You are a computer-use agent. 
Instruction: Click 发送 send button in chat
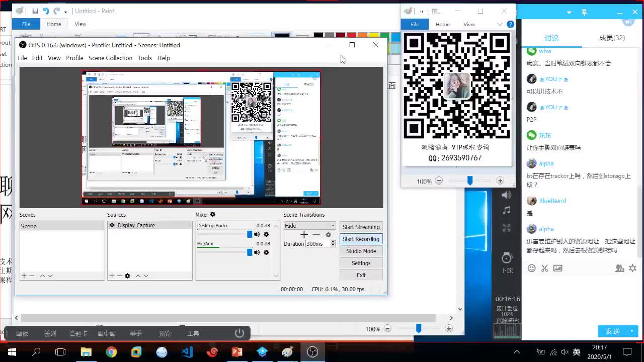tap(612, 331)
